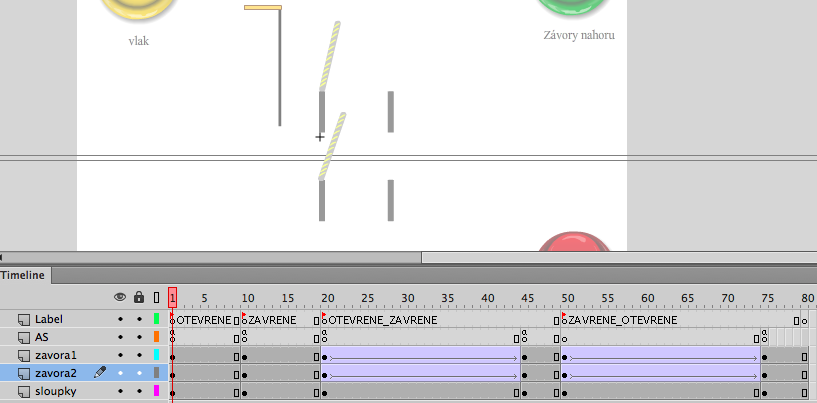This screenshot has width=817, height=403.
Task: Hide the zavora1 layer
Action: [x=120, y=355]
